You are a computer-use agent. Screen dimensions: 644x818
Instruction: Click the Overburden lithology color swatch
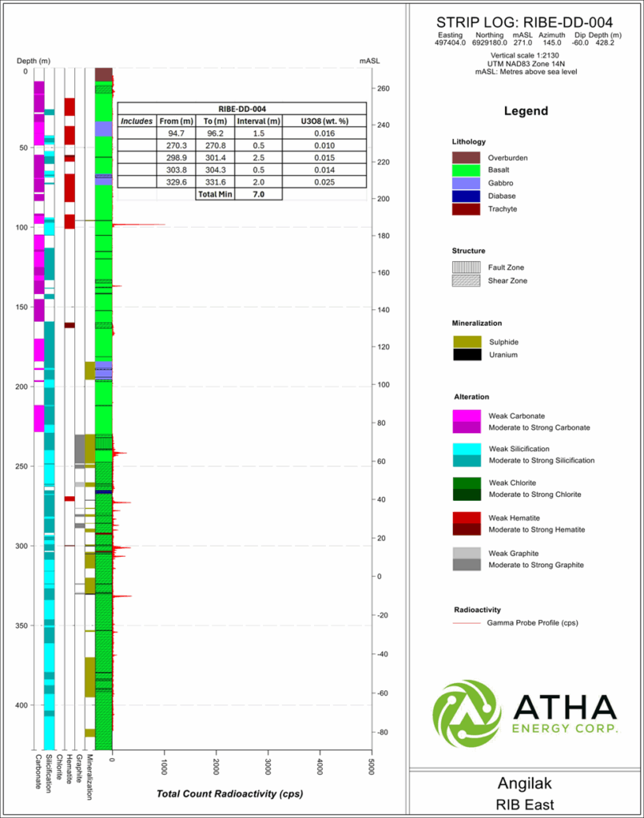(x=467, y=157)
